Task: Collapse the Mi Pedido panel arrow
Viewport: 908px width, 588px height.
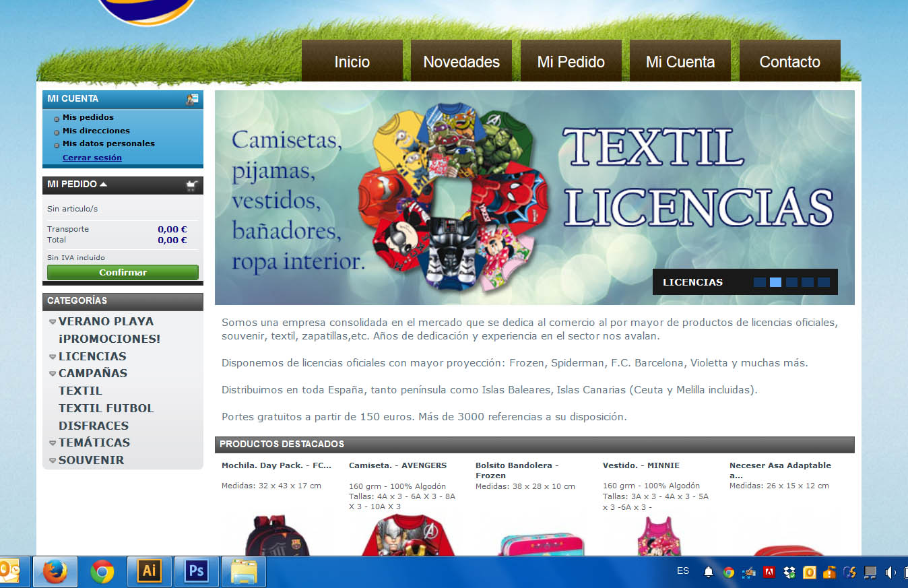Action: pos(103,184)
